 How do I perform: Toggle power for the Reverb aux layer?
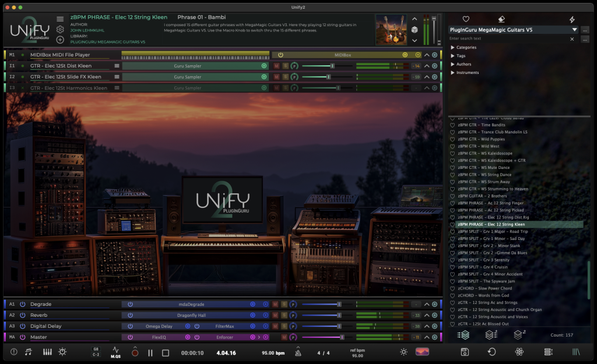click(23, 315)
